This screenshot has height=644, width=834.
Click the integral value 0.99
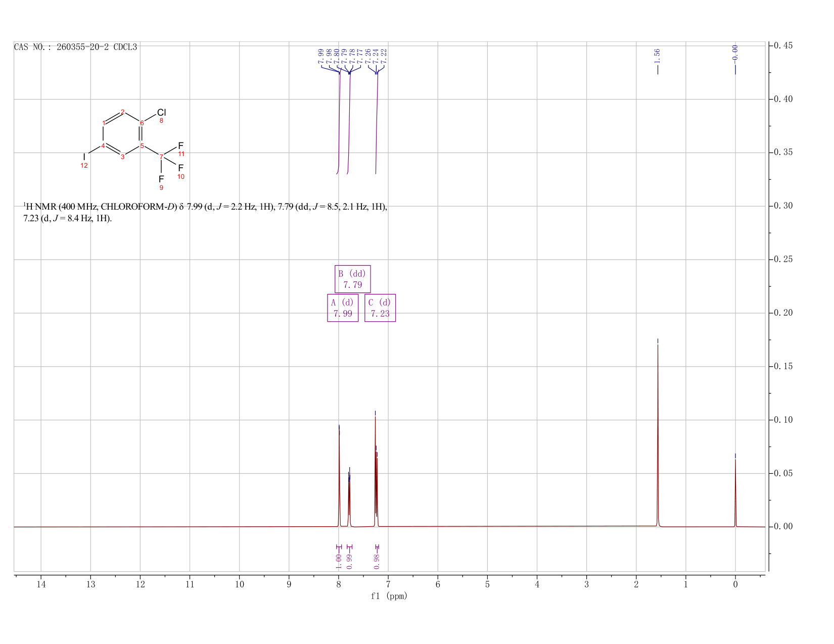pos(349,562)
